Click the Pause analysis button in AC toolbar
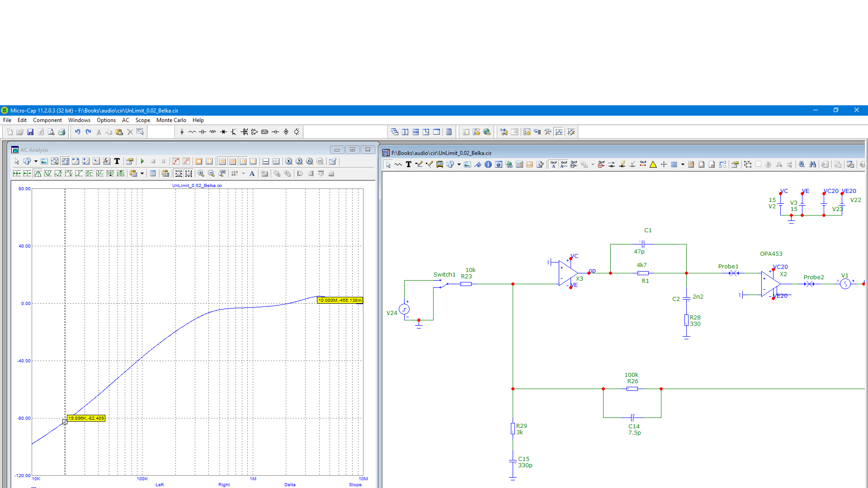868x488 pixels. coord(163,161)
